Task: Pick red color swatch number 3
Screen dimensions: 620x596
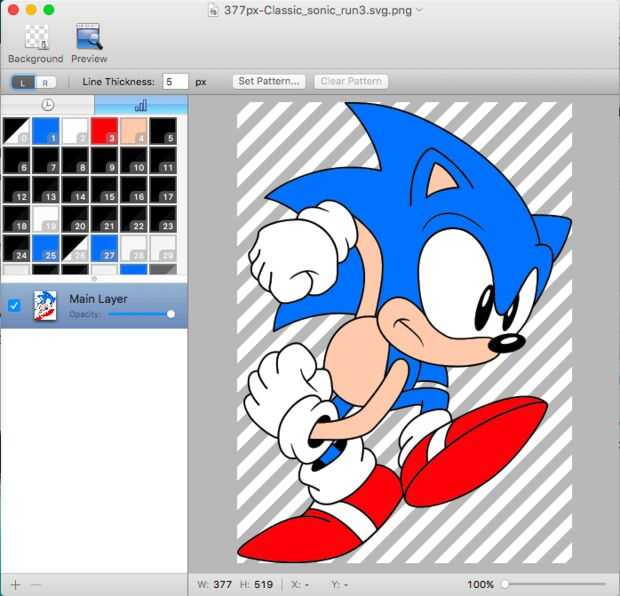Action: click(104, 131)
